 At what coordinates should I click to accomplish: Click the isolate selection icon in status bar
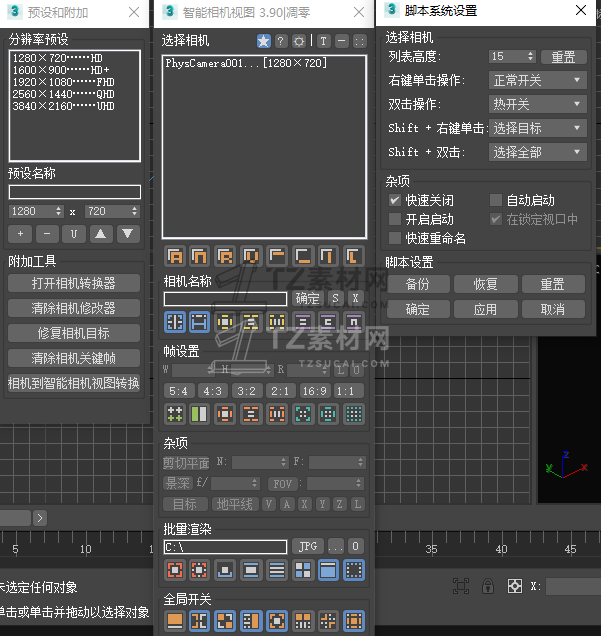click(461, 586)
